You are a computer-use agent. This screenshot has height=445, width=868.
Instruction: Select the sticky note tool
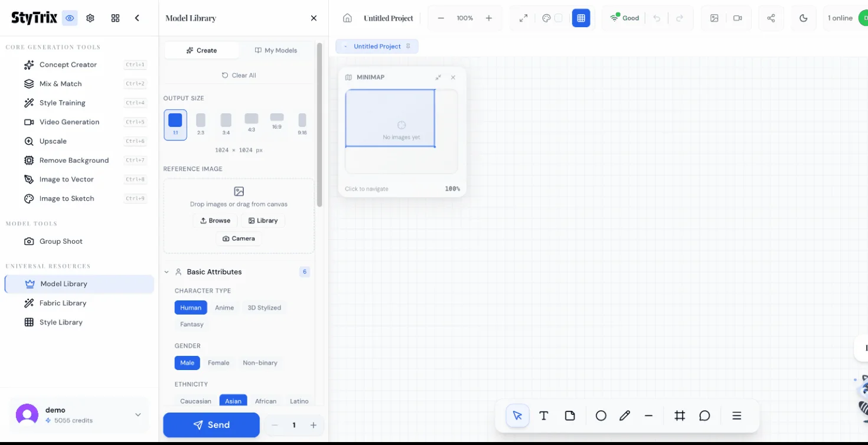coord(570,415)
